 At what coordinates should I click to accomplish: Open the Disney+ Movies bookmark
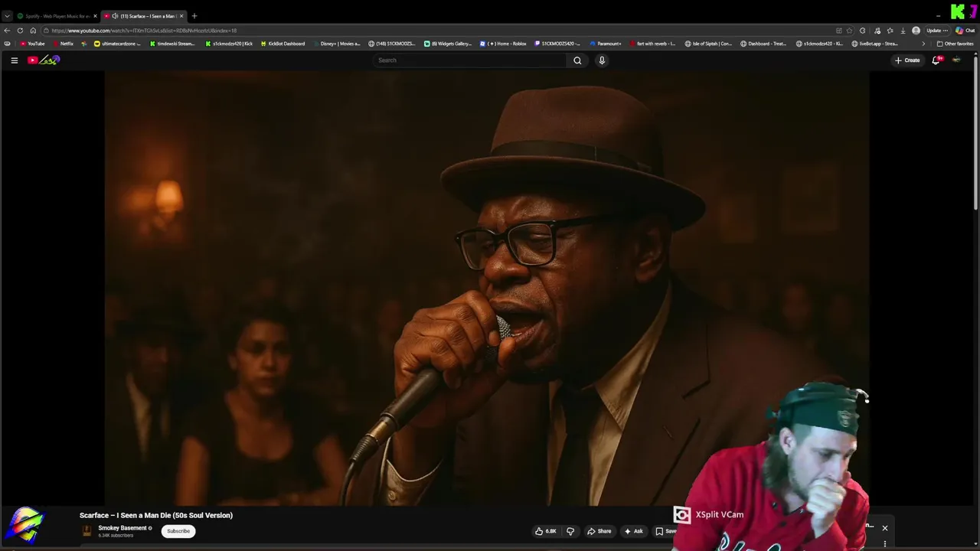[x=337, y=44]
